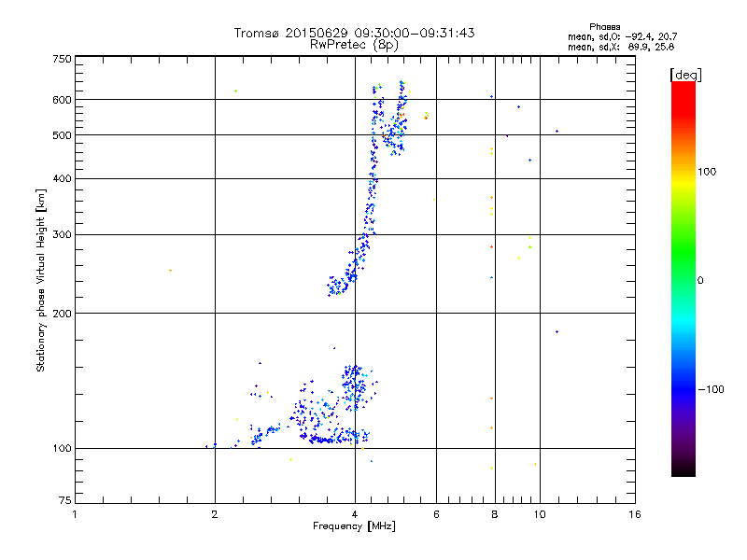Screen dimensions: 747x560
Task: Click the x-axis tick label '16'
Action: (x=635, y=514)
